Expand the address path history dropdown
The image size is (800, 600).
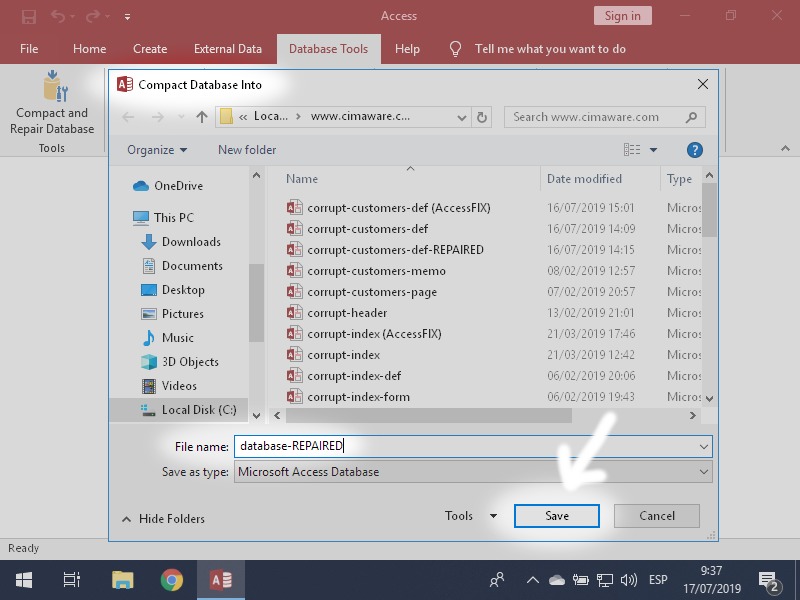click(x=462, y=117)
